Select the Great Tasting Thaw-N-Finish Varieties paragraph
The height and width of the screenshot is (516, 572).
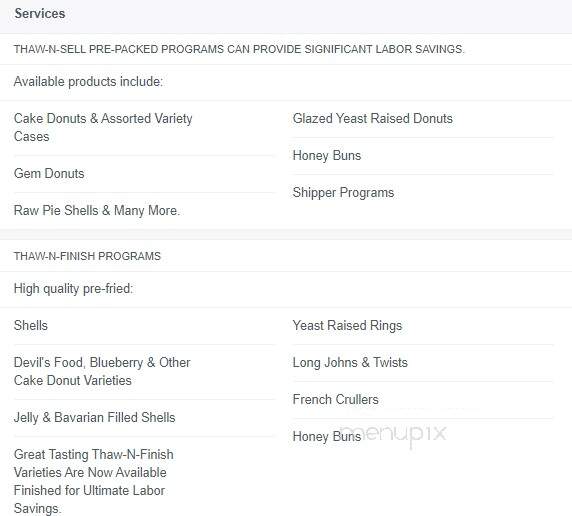click(x=93, y=481)
